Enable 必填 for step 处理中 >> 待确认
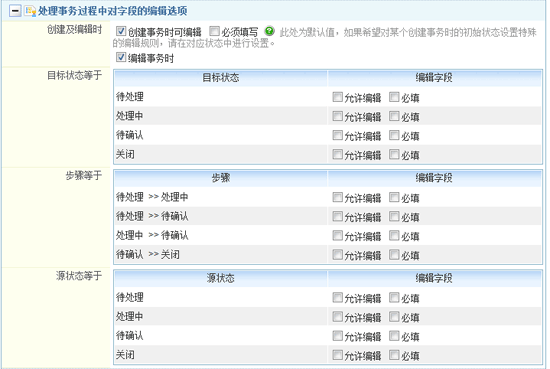 point(394,235)
